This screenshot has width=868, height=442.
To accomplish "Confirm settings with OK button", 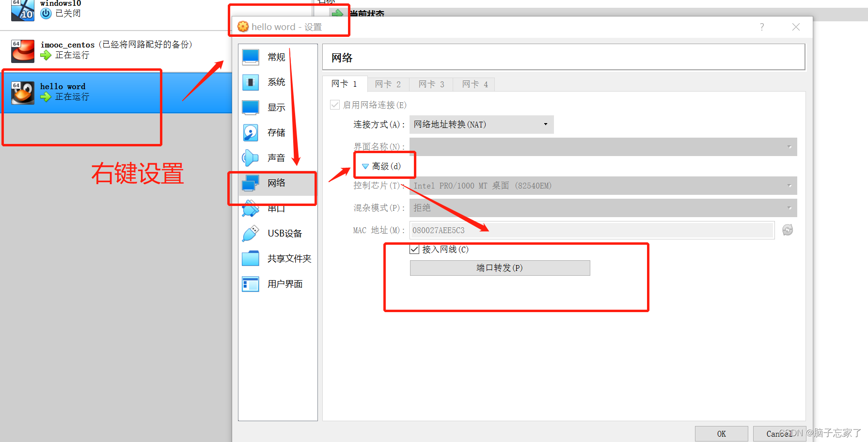I will [x=721, y=434].
